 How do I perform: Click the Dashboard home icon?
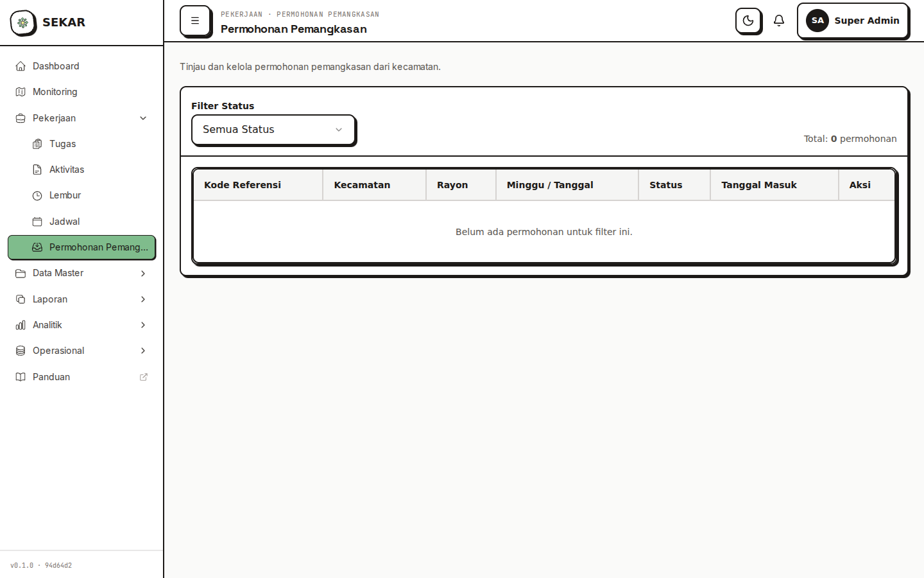21,66
